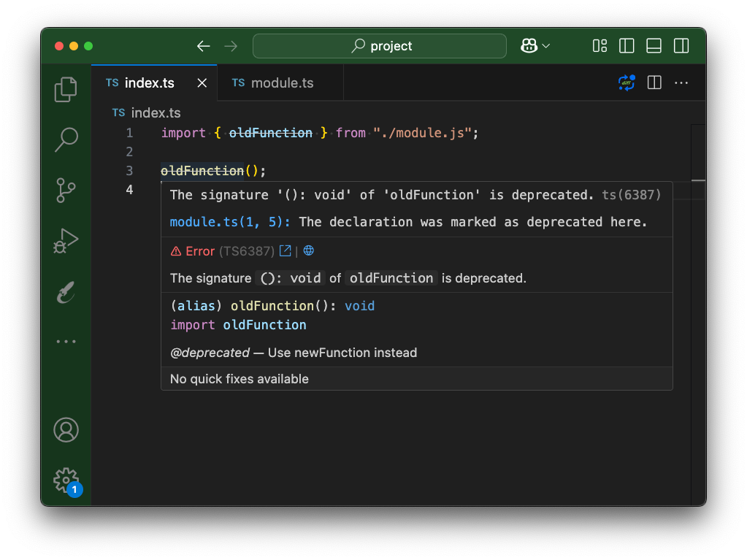Click the Error warning triangle icon
Viewport: 747px width, 560px height.
[x=176, y=251]
